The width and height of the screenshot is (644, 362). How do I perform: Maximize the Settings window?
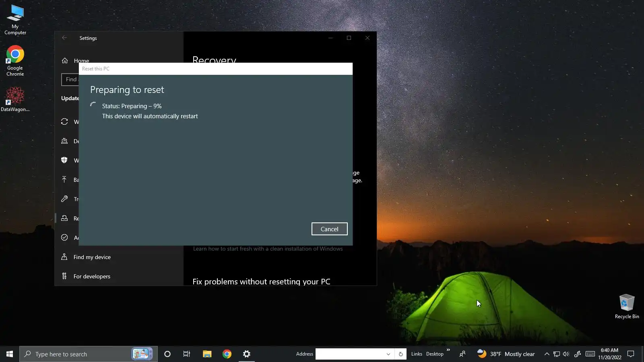(x=349, y=38)
